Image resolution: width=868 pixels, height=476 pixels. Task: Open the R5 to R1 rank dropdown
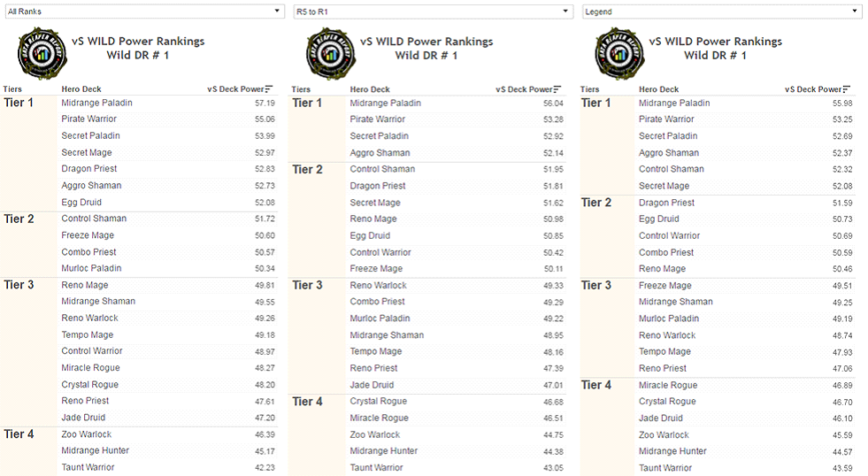click(434, 12)
